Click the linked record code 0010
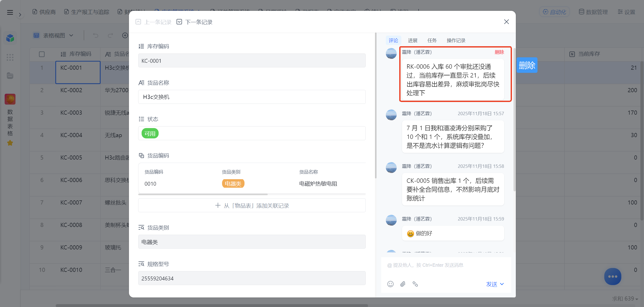This screenshot has width=644, height=307. click(150, 184)
